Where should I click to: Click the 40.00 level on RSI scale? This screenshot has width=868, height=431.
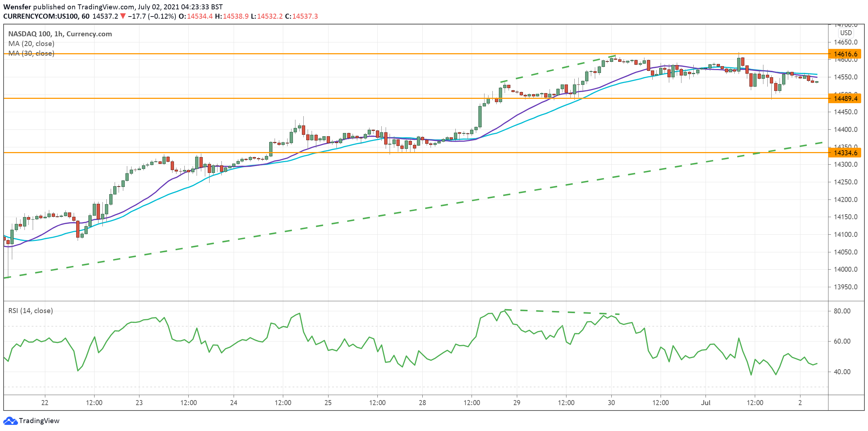point(842,372)
